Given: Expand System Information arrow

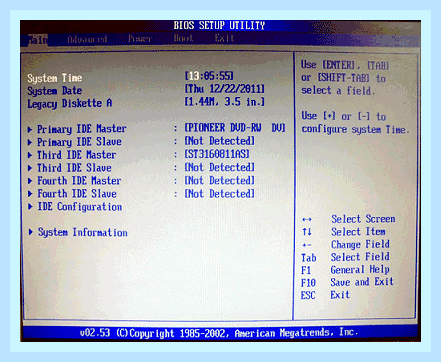Looking at the screenshot, I should pyautogui.click(x=30, y=232).
